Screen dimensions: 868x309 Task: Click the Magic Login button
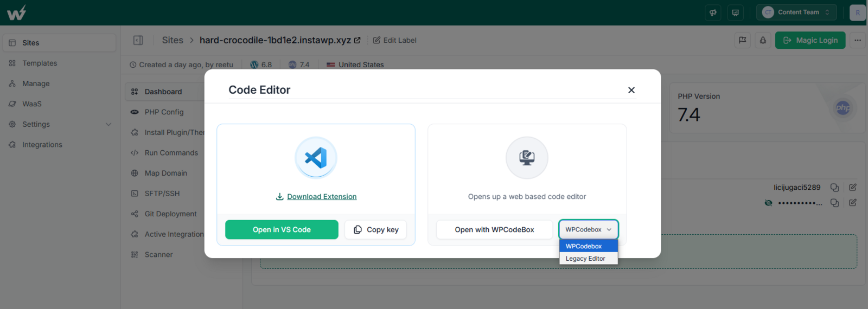click(x=810, y=40)
